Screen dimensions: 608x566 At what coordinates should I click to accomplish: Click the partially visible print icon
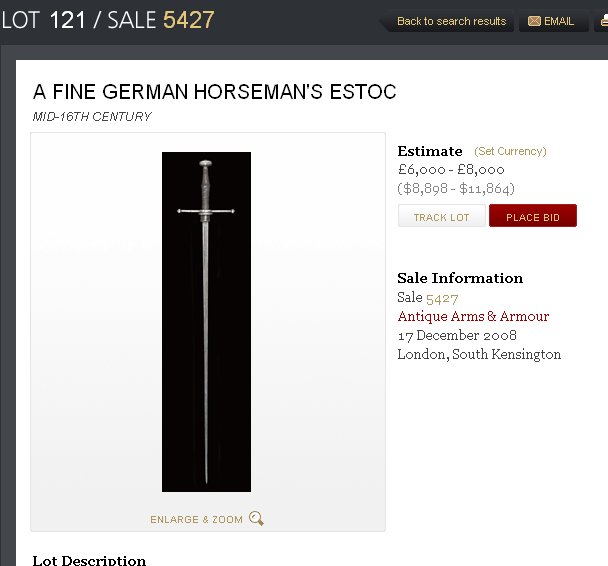[604, 21]
